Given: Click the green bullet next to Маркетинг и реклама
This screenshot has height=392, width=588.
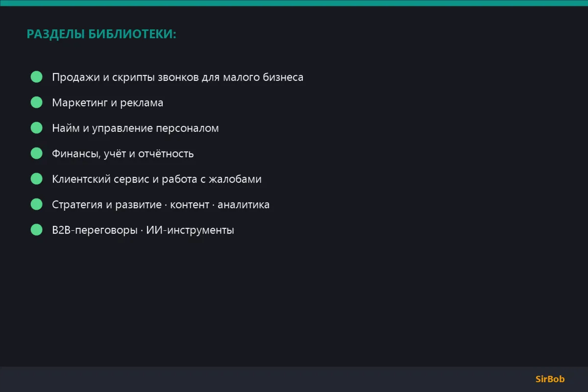Looking at the screenshot, I should tap(37, 102).
